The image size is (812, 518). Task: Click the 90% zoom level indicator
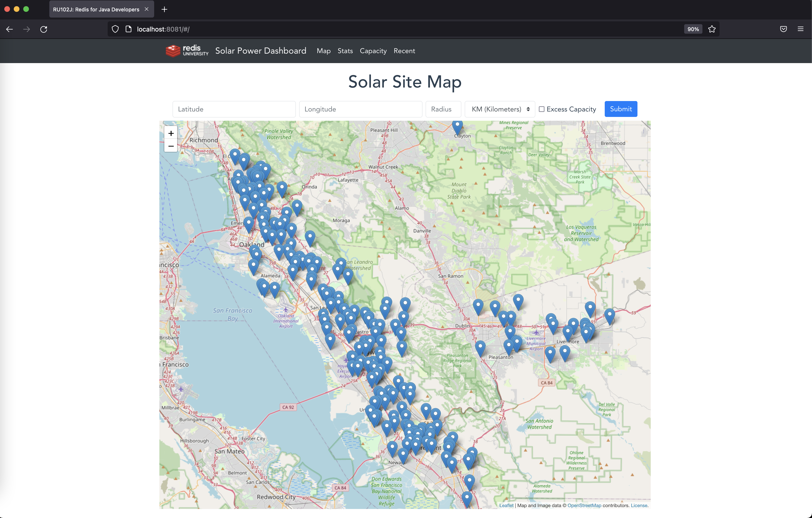[x=693, y=29]
